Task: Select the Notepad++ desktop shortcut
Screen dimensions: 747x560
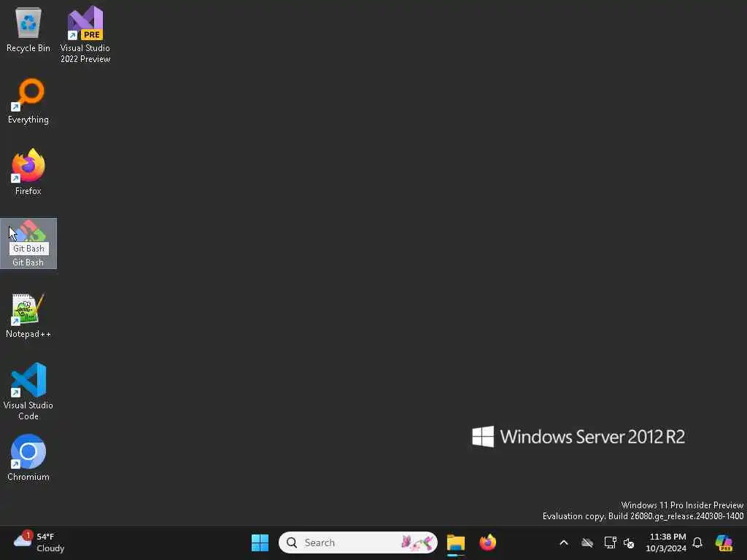Action: pos(28,315)
